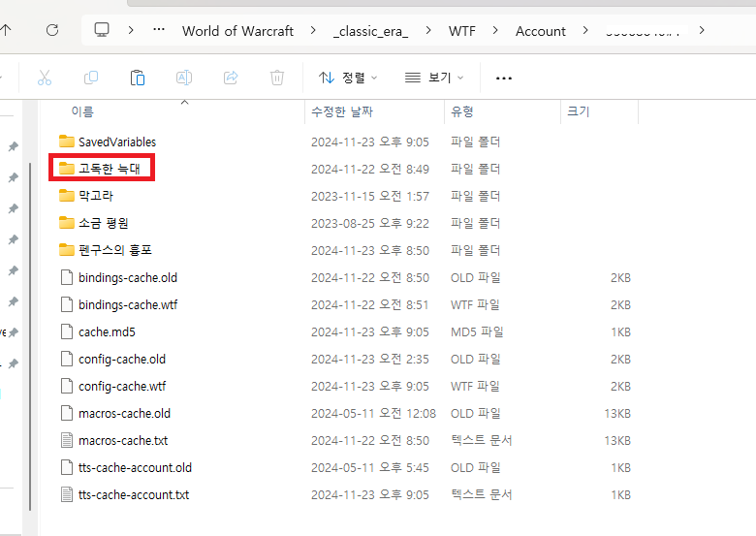756x536 pixels.
Task: Click MD5 파일 type cell
Action: point(477,332)
